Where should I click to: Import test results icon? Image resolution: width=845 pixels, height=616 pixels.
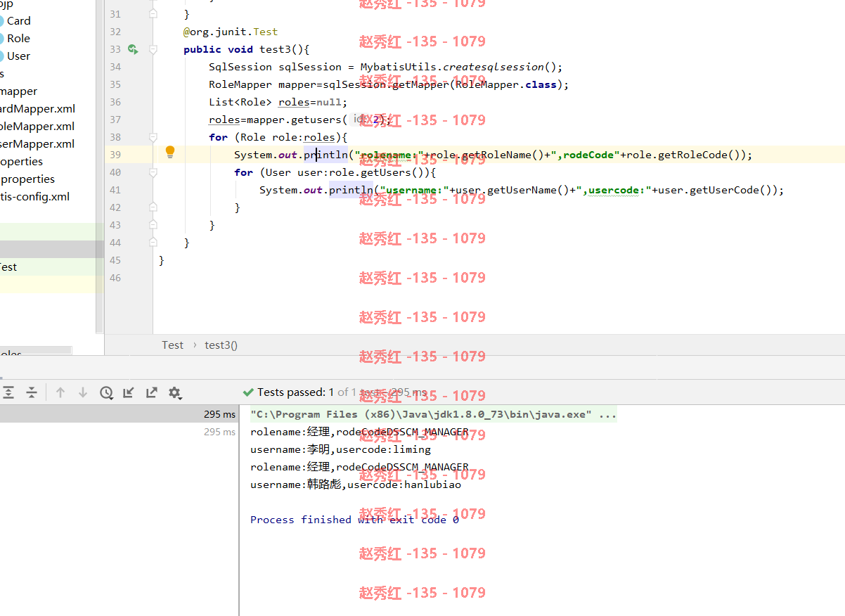tap(129, 392)
